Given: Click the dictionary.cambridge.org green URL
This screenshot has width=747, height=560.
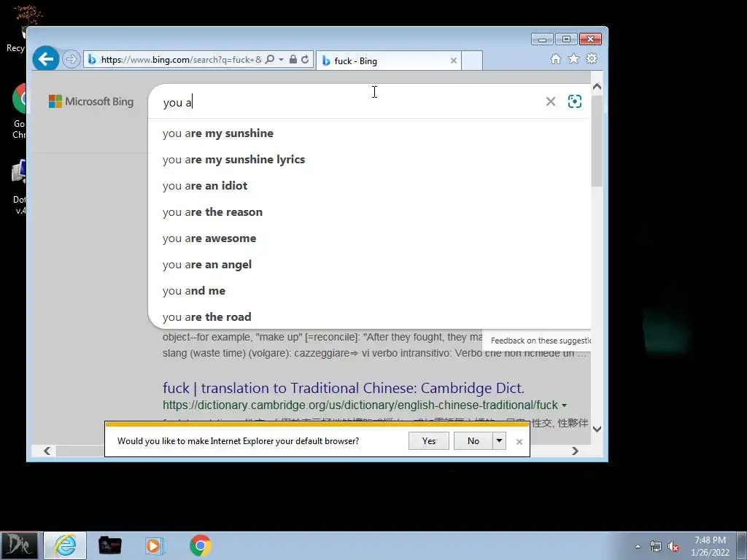Looking at the screenshot, I should tap(360, 405).
